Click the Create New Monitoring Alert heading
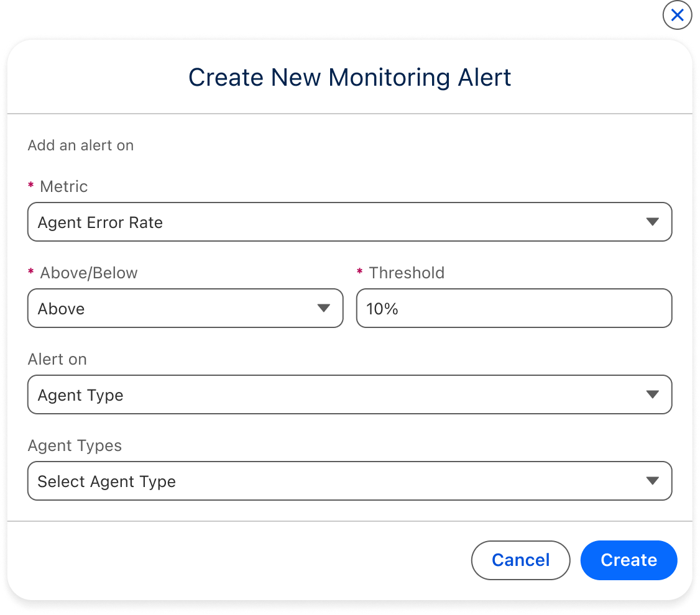The height and width of the screenshot is (615, 700). tap(349, 78)
